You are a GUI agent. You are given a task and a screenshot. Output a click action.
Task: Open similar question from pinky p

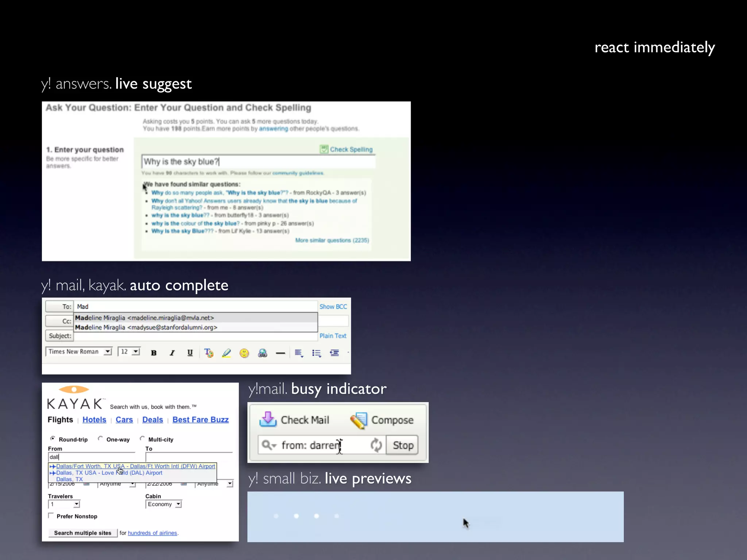[196, 223]
